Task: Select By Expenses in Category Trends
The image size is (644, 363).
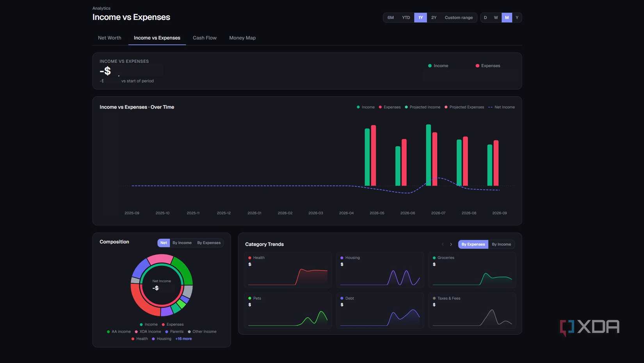Action: [x=473, y=244]
